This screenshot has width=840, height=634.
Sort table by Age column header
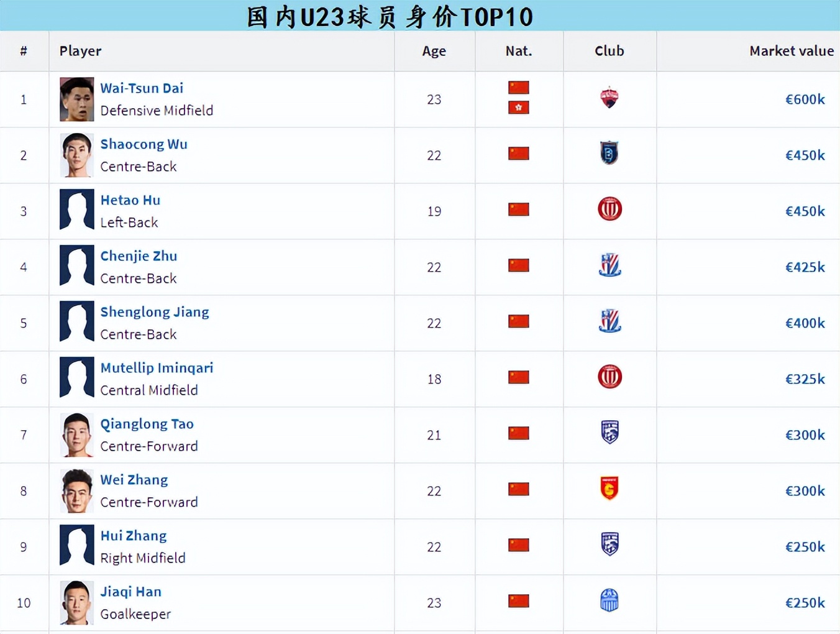click(x=434, y=51)
